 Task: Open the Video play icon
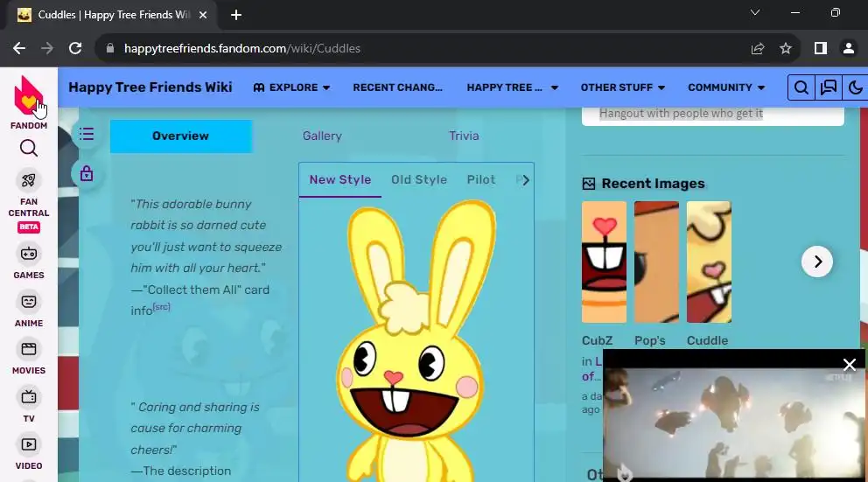point(29,444)
